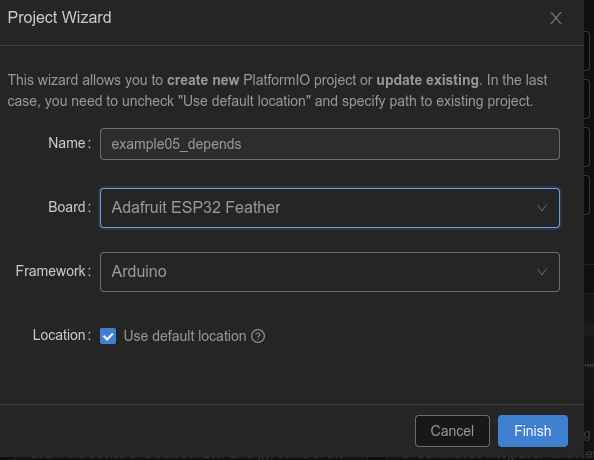Click the Project Wizard title text
The image size is (594, 460).
pos(59,17)
